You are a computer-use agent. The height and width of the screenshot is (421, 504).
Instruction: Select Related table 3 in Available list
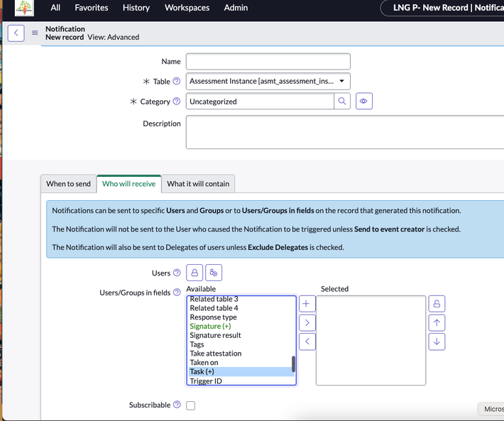214,299
